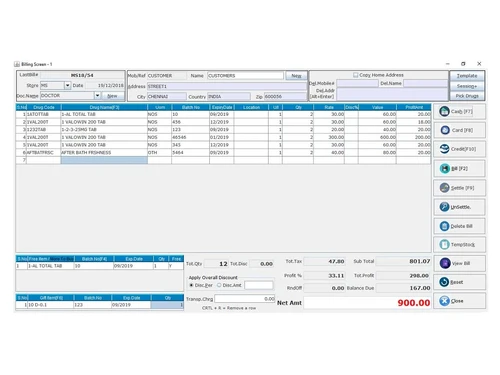Screen dimensions: 500x375
Task: Click the Del.Addr input field
Action: coord(392,94)
